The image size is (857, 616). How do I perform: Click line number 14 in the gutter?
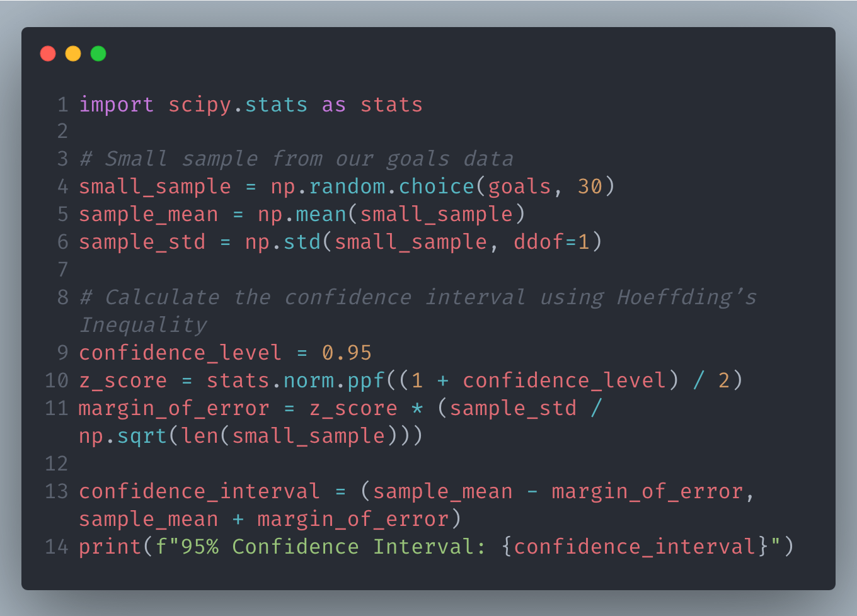(57, 547)
